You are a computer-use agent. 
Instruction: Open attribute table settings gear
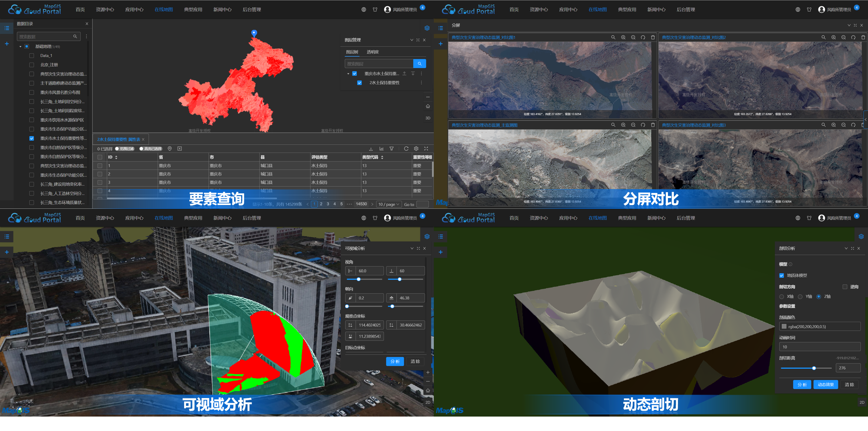(416, 148)
